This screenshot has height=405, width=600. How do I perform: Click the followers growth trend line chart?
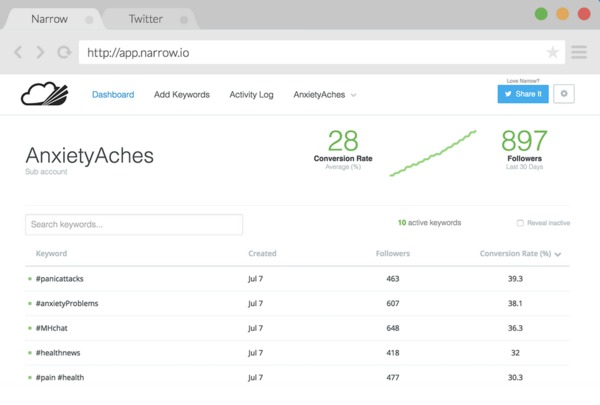pyautogui.click(x=433, y=153)
